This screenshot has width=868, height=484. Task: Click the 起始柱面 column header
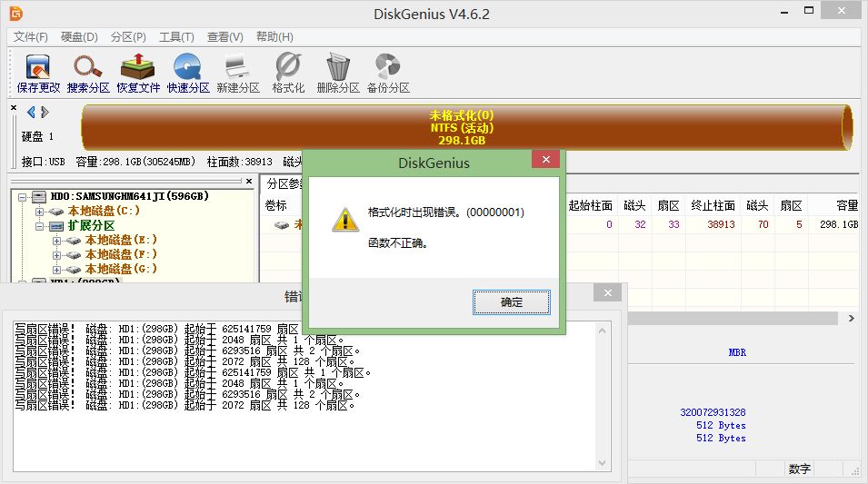pyautogui.click(x=591, y=206)
